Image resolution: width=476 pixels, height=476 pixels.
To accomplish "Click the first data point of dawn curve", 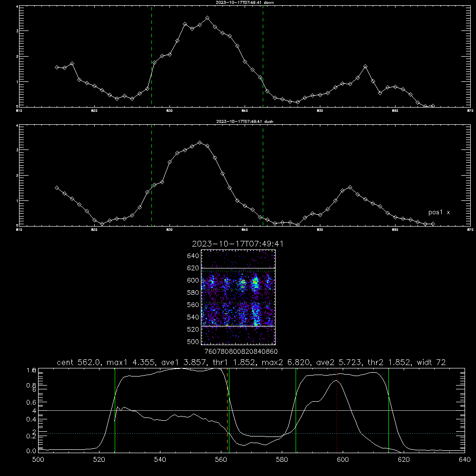I will [x=57, y=68].
